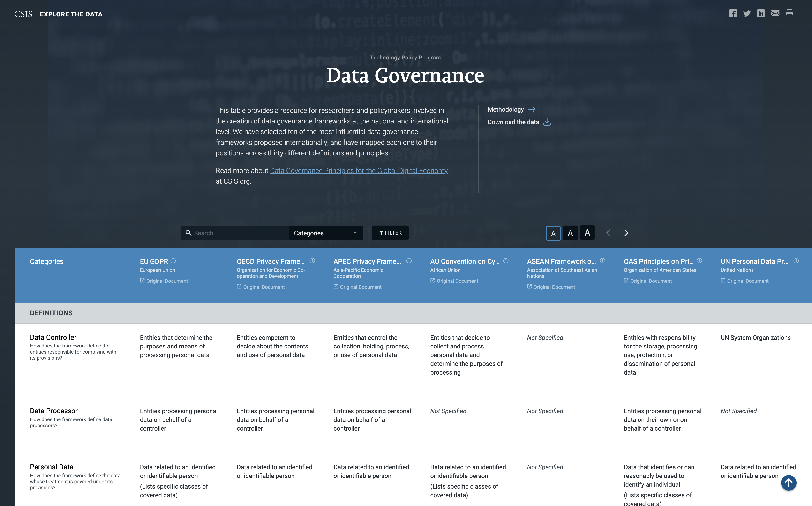Open the Methodology link
This screenshot has height=506, width=812.
click(506, 109)
